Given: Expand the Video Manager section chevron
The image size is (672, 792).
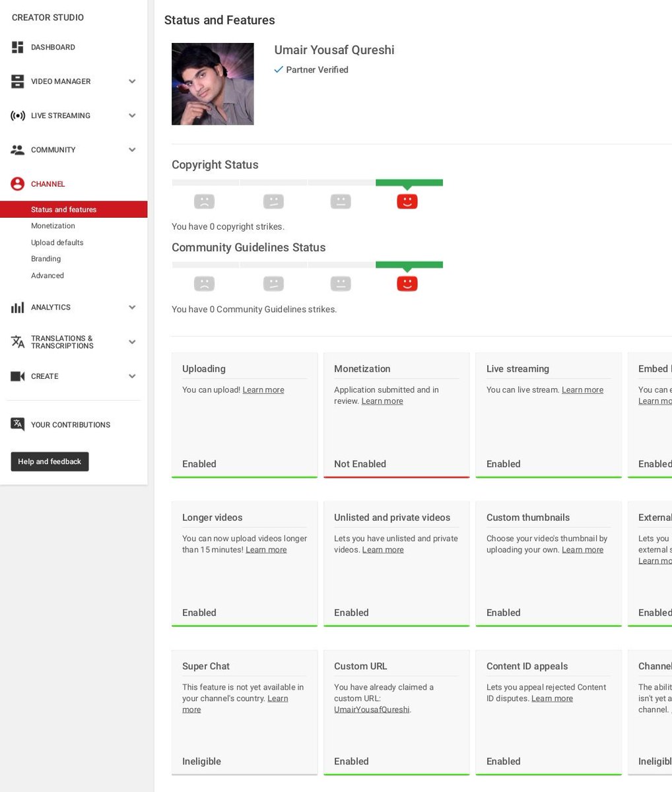Looking at the screenshot, I should click(132, 82).
